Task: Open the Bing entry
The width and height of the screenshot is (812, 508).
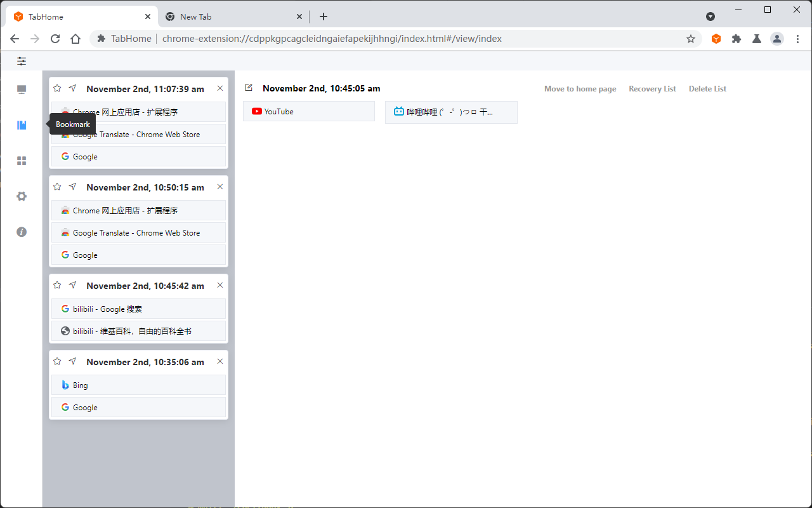Action: [x=138, y=385]
